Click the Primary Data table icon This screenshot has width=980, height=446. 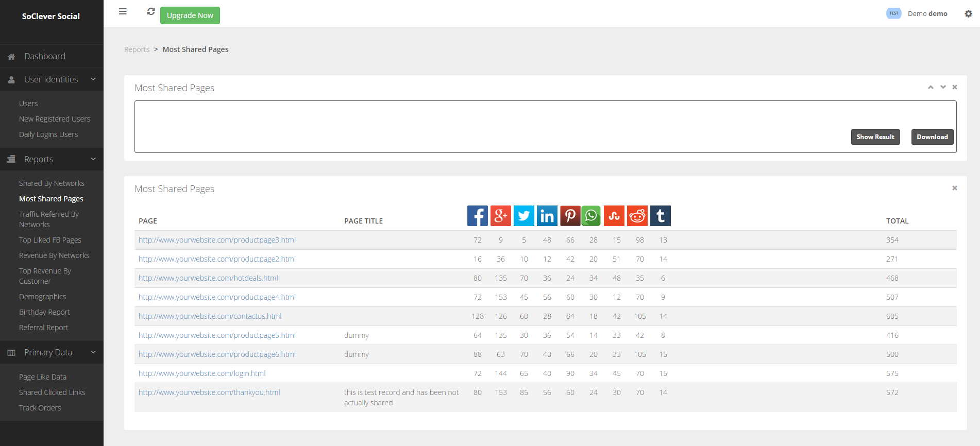tap(11, 353)
